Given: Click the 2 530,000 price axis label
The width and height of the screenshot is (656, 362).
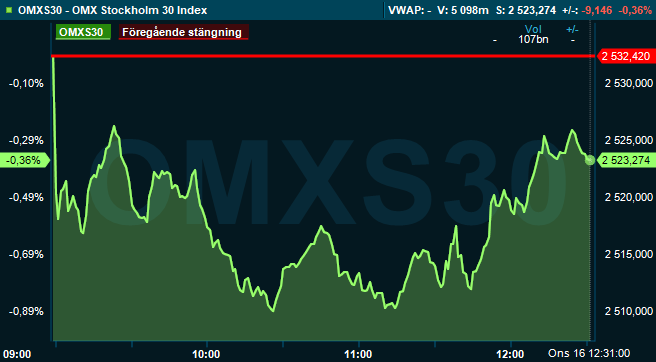Looking at the screenshot, I should pos(629,84).
